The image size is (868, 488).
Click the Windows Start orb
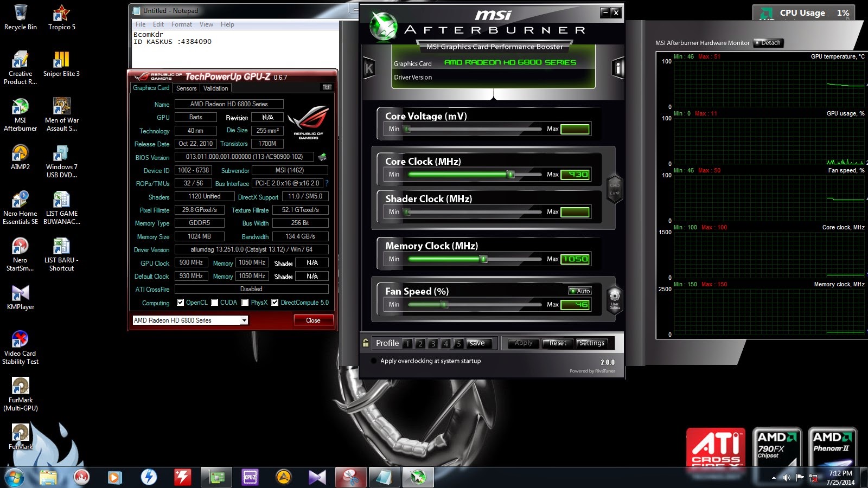[14, 477]
